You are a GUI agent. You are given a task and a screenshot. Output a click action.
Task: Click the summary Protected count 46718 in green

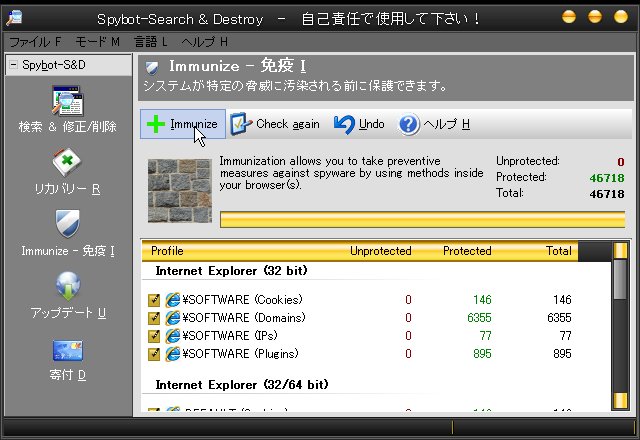pyautogui.click(x=607, y=178)
